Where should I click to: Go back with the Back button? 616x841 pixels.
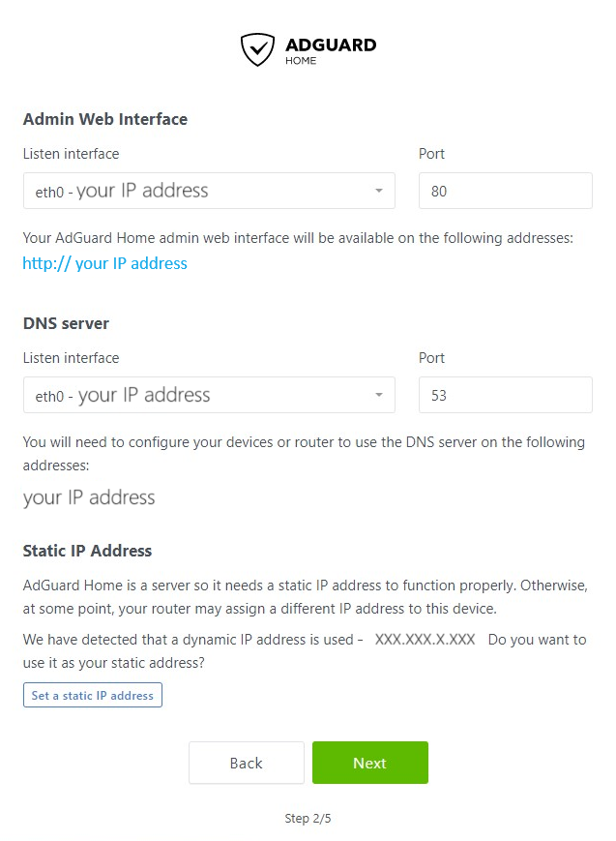point(247,763)
